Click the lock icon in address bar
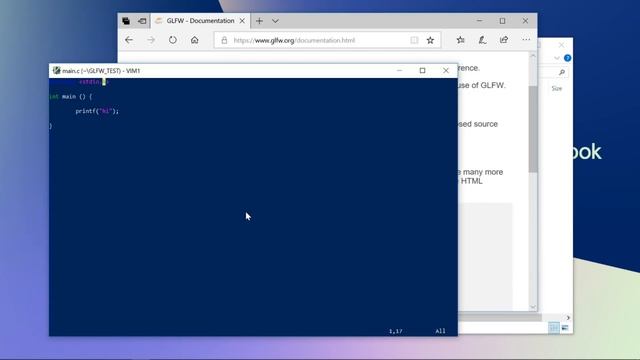This screenshot has height=360, width=640. (224, 40)
